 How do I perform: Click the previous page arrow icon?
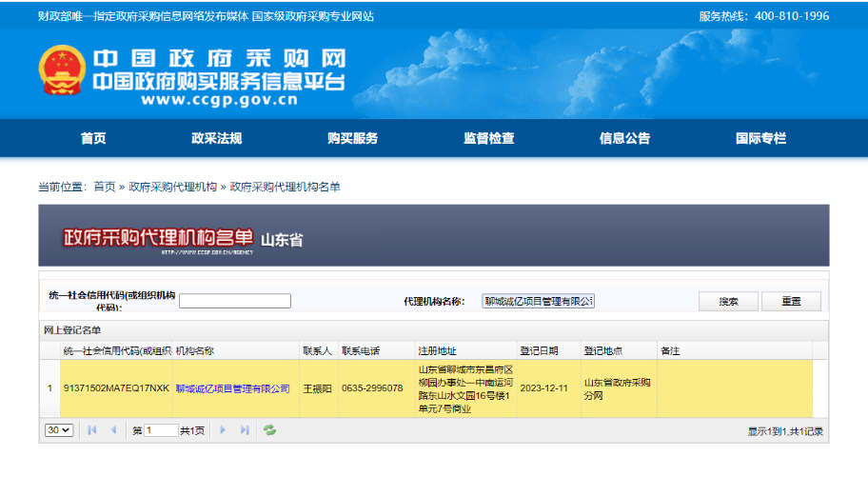pyautogui.click(x=113, y=430)
